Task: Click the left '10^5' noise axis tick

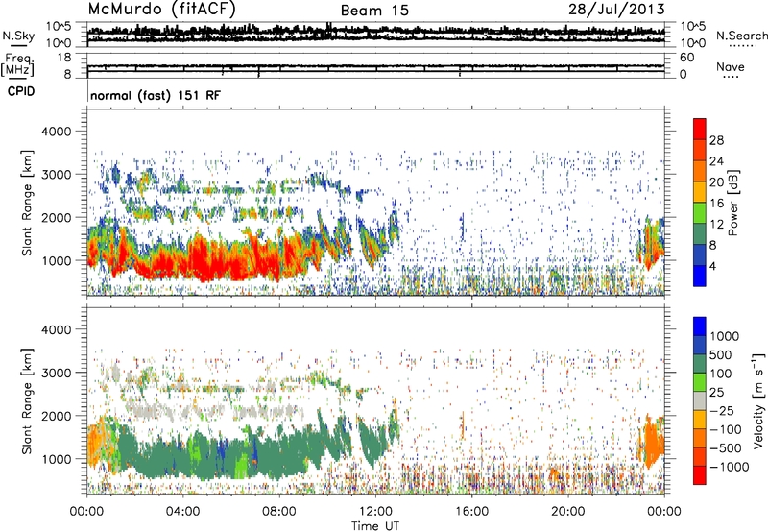Action: [x=59, y=26]
